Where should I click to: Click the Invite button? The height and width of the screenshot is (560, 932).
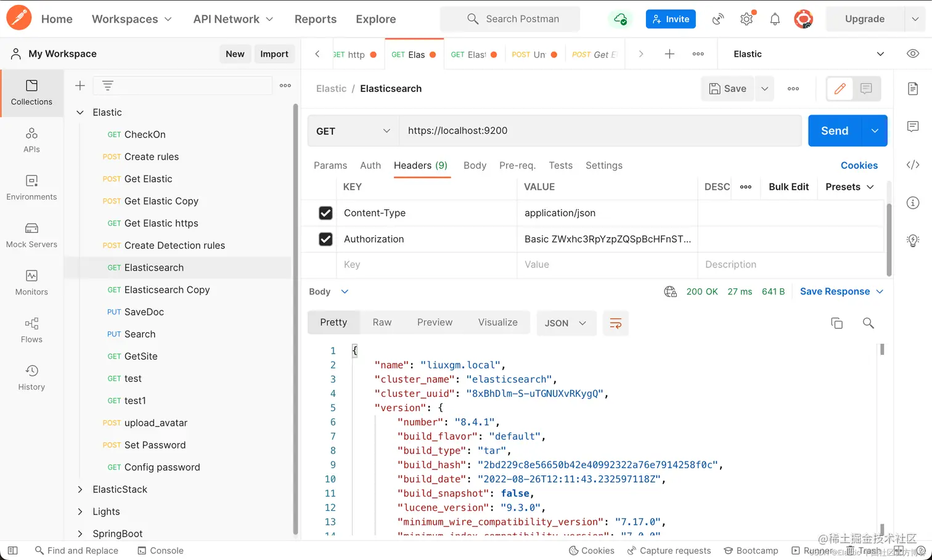671,19
